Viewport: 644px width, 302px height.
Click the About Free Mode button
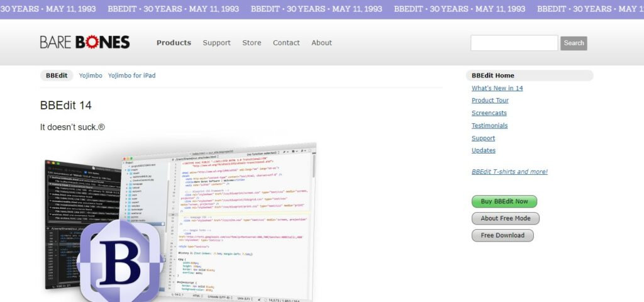click(506, 218)
